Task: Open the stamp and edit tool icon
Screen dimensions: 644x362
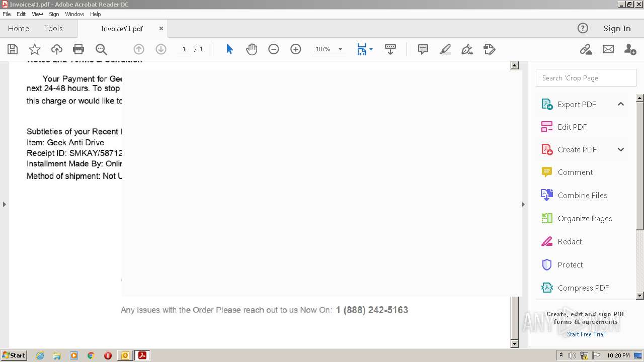Action: click(490, 49)
